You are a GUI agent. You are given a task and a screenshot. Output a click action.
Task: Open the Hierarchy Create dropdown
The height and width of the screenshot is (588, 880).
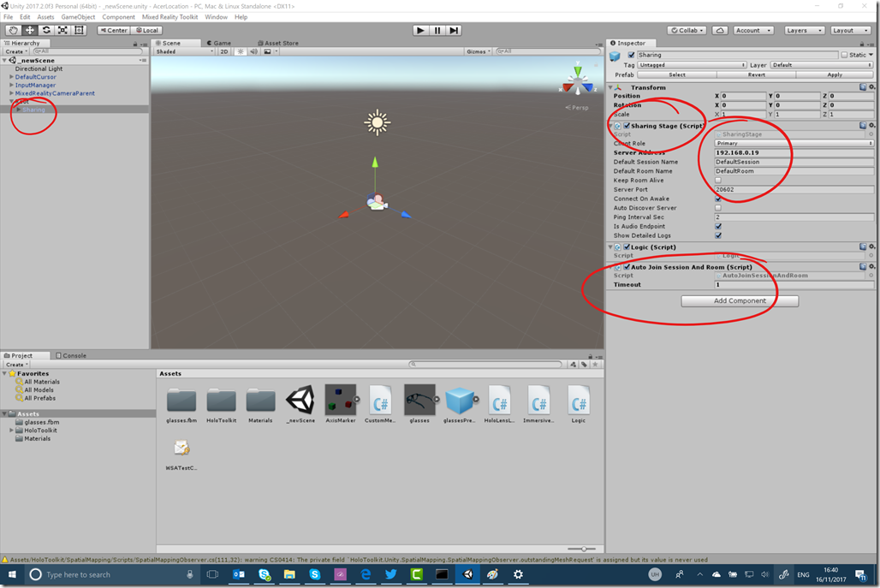(x=17, y=51)
